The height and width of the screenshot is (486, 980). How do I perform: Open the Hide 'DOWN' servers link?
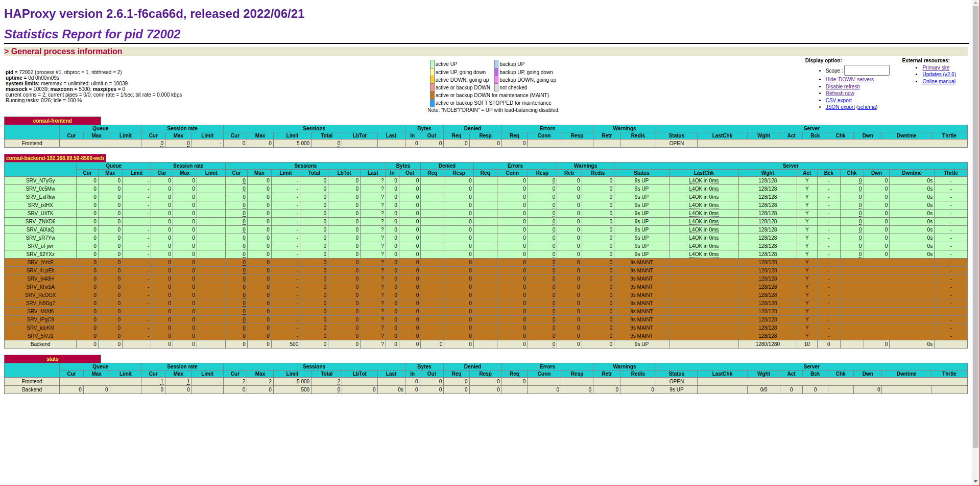849,80
